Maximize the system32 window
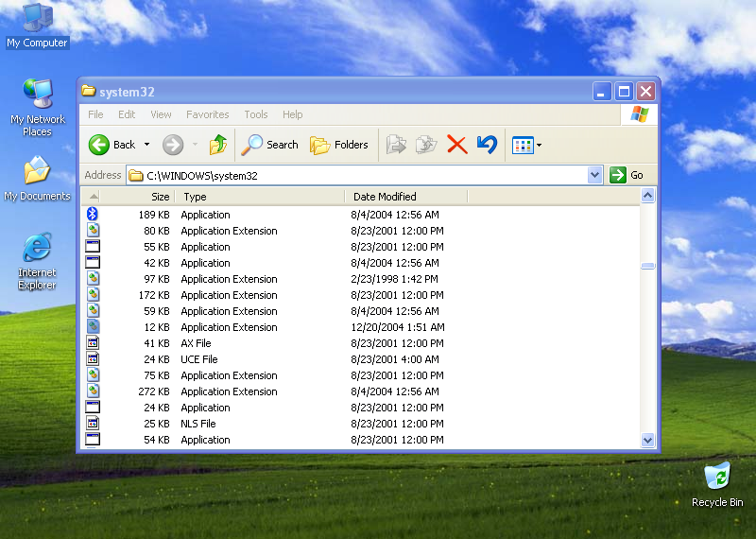The height and width of the screenshot is (539, 756). tap(624, 91)
